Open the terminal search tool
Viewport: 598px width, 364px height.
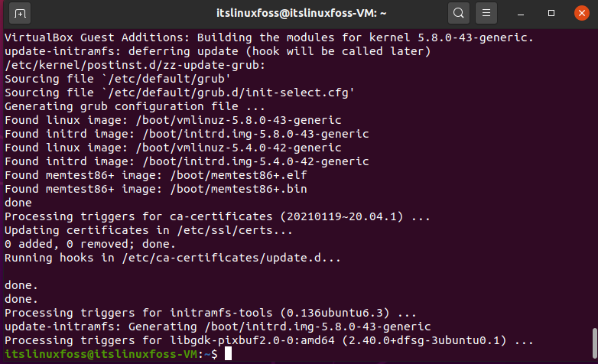coord(458,13)
